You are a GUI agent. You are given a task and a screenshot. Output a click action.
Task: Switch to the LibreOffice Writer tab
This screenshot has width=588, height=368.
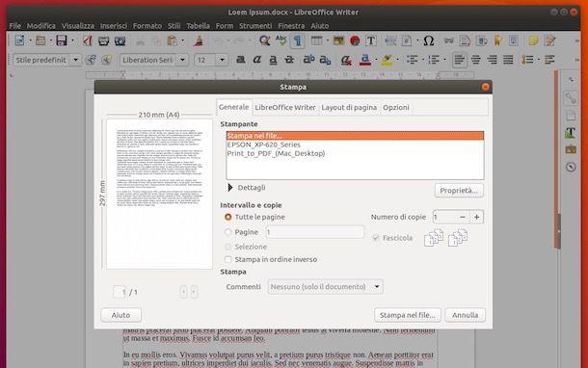[x=285, y=108]
